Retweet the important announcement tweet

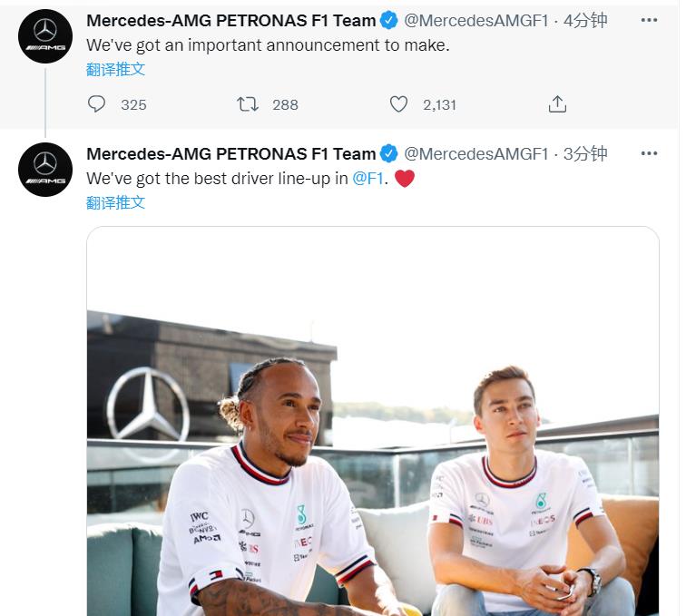(248, 104)
